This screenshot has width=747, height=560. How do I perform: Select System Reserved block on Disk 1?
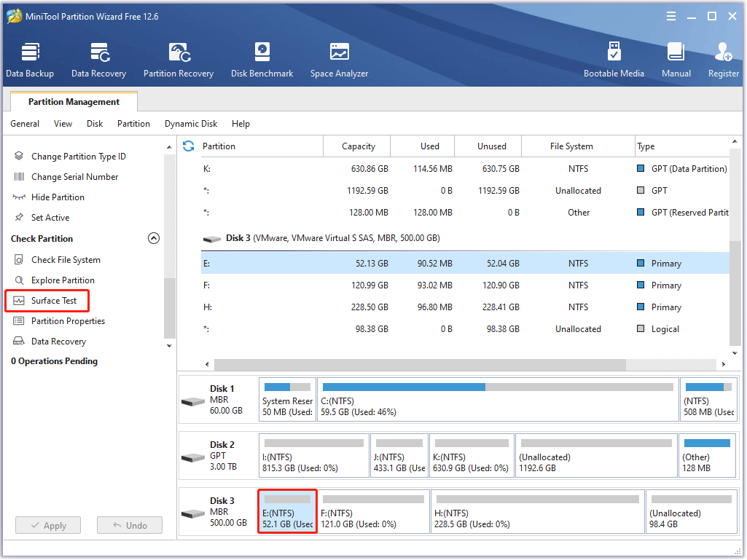[x=287, y=400]
